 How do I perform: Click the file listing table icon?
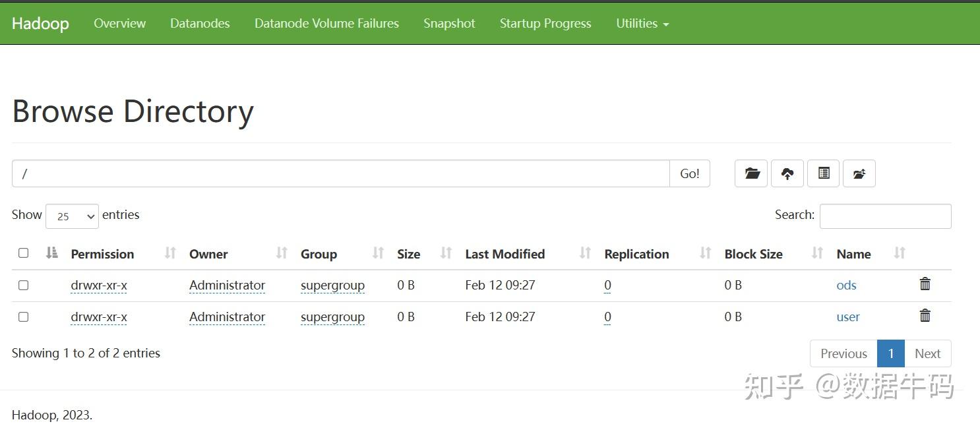point(824,173)
